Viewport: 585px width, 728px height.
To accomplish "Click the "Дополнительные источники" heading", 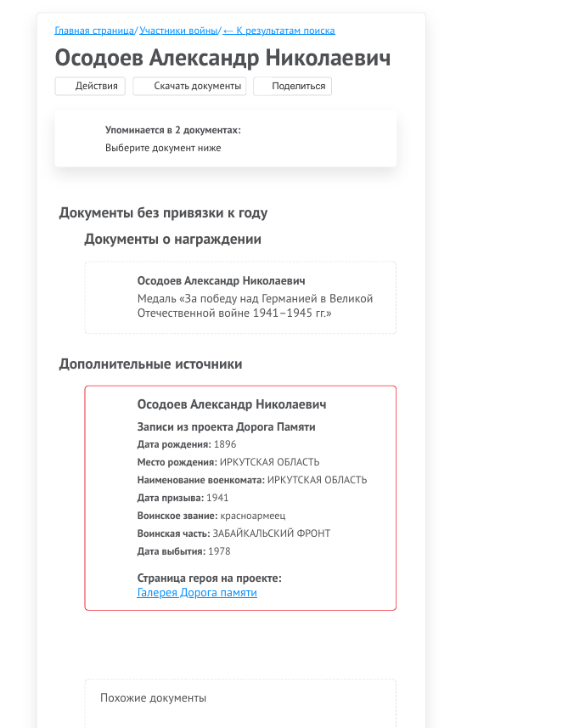I will (x=150, y=363).
